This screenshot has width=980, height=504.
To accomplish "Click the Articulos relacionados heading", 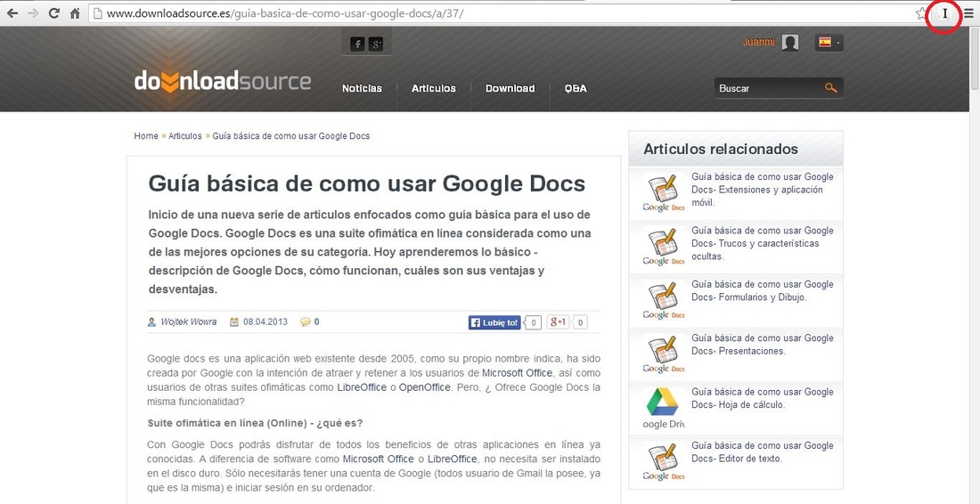I will tap(721, 150).
